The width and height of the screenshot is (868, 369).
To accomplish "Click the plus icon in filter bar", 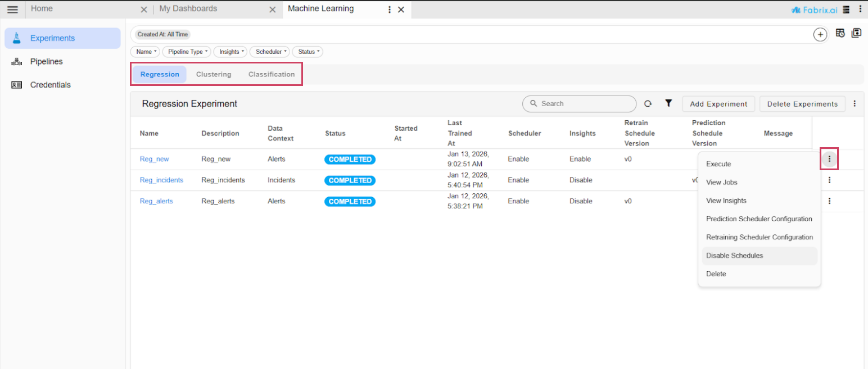I will click(x=820, y=34).
